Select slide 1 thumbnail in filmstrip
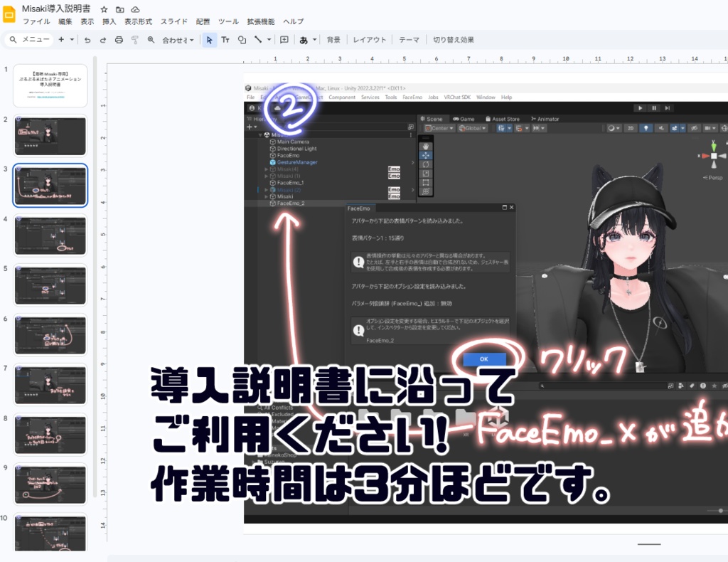Image resolution: width=728 pixels, height=562 pixels. point(50,86)
